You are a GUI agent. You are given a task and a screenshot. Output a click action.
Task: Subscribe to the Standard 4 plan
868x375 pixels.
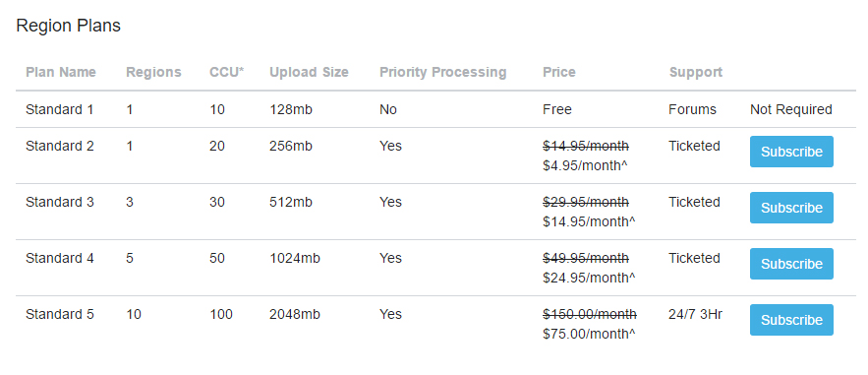(x=791, y=264)
